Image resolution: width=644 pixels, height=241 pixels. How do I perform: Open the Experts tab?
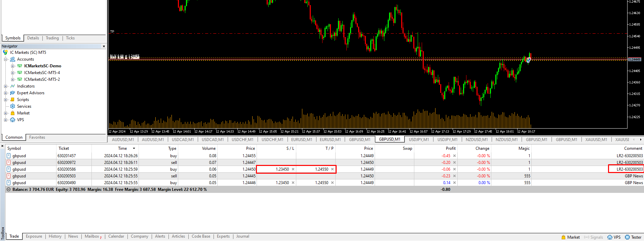223,236
